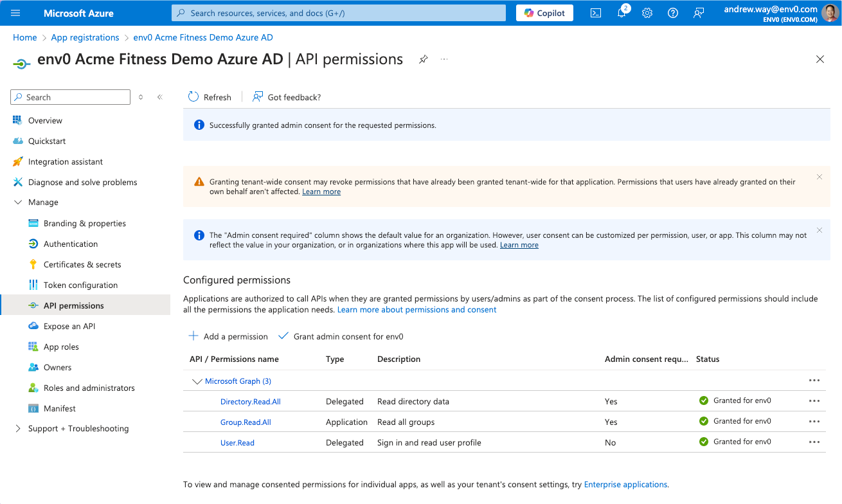This screenshot has height=504, width=842.
Task: Dismiss the tenant-wide consent warning
Action: 820,177
